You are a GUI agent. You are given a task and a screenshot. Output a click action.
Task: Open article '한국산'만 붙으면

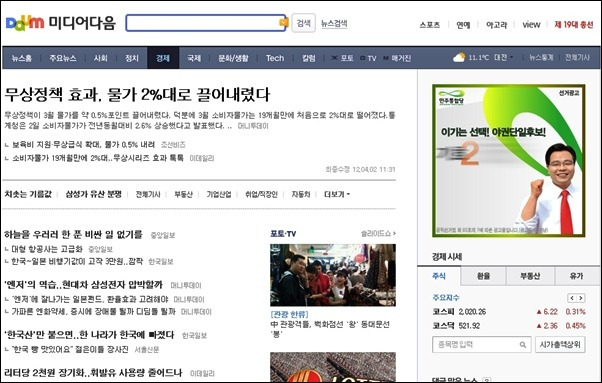pyautogui.click(x=89, y=335)
